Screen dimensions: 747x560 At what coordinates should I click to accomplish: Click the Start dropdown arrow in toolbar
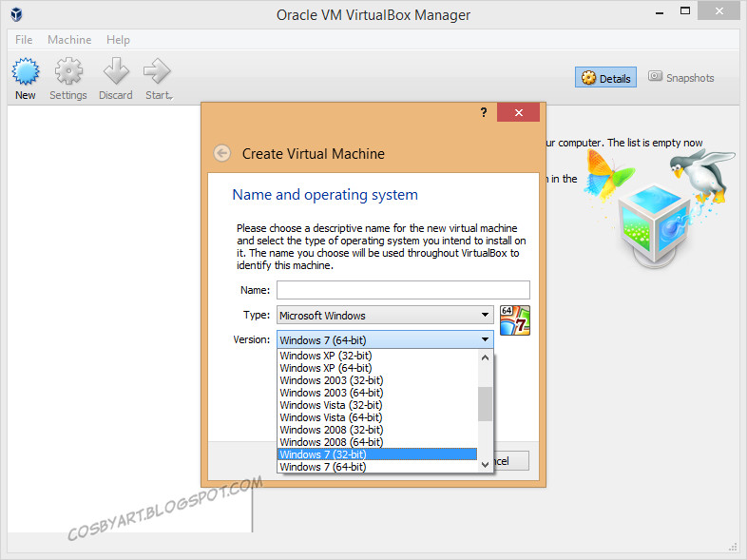click(170, 98)
